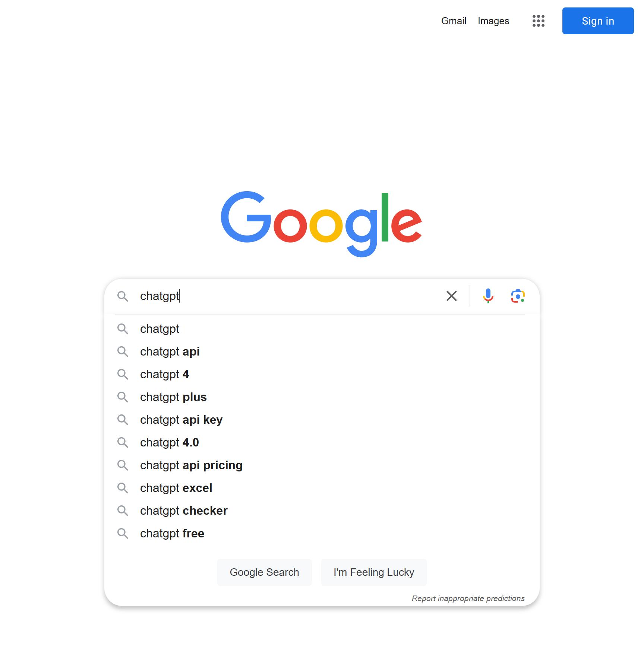This screenshot has width=644, height=660.
Task: Select the 'chatgpt excel' suggestion
Action: 176,488
